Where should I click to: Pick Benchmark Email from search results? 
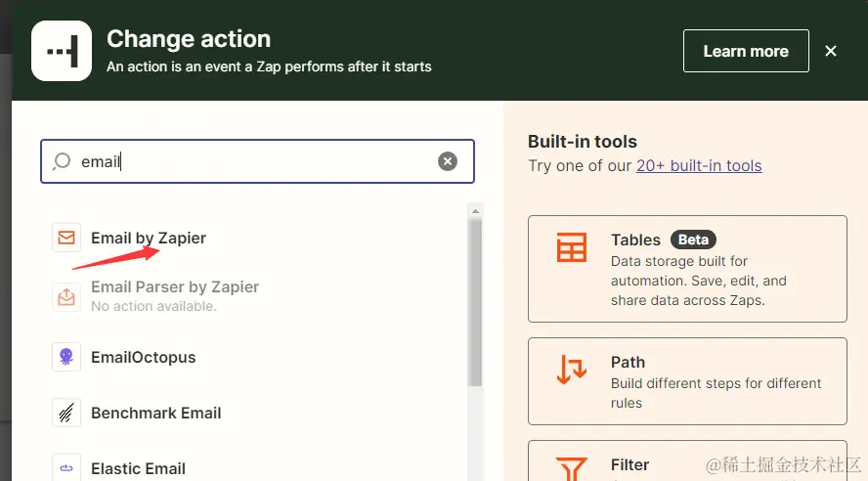pyautogui.click(x=155, y=413)
